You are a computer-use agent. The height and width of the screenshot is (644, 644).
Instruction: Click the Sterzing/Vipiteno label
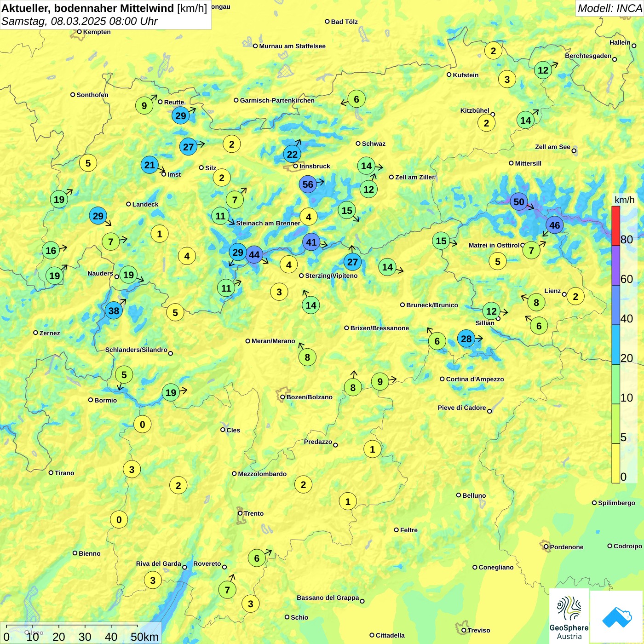tap(331, 276)
